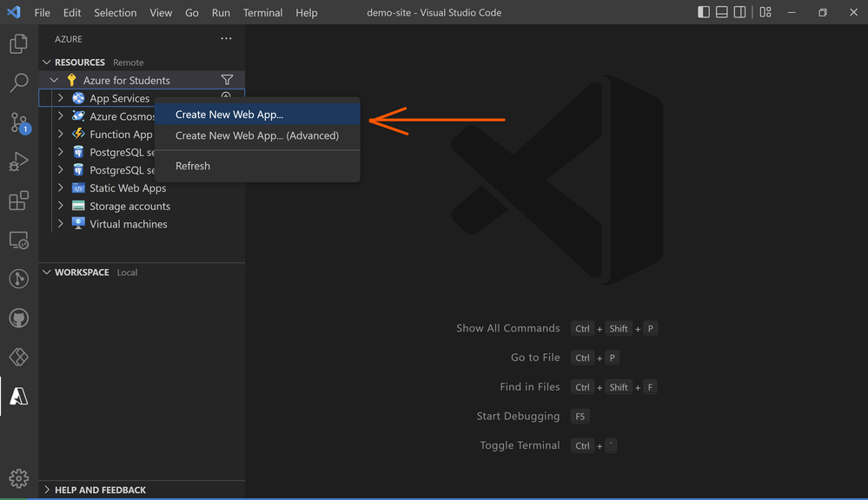Open the Run and Debug view
The width and height of the screenshot is (868, 500).
(x=18, y=161)
